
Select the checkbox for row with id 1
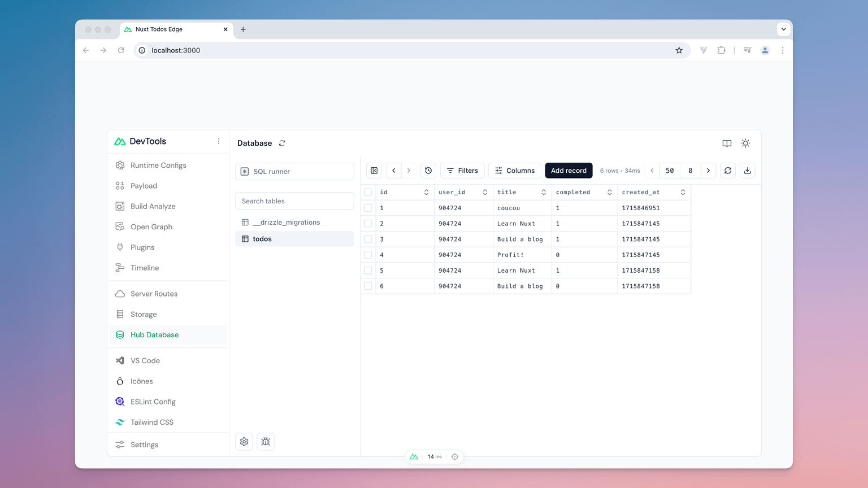[x=368, y=208]
